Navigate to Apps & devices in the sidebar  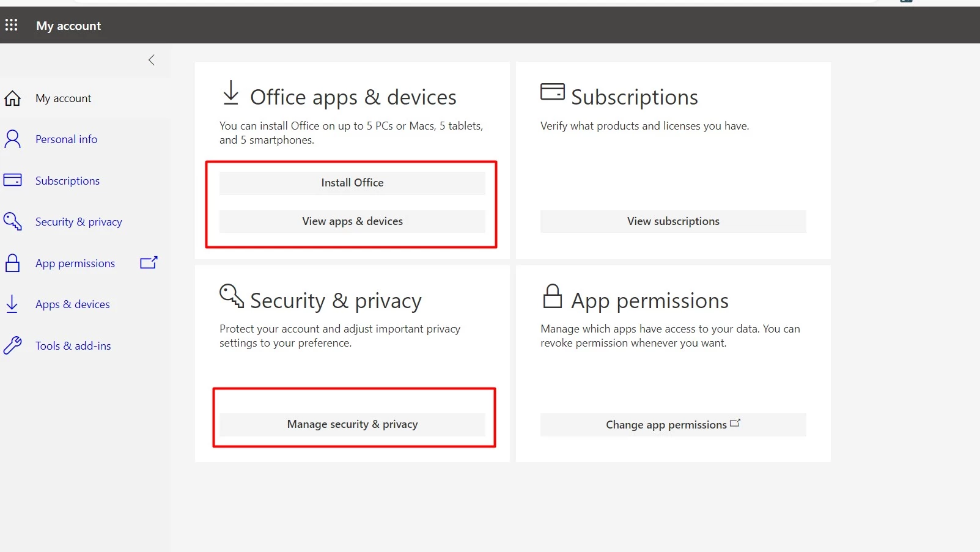click(x=72, y=304)
